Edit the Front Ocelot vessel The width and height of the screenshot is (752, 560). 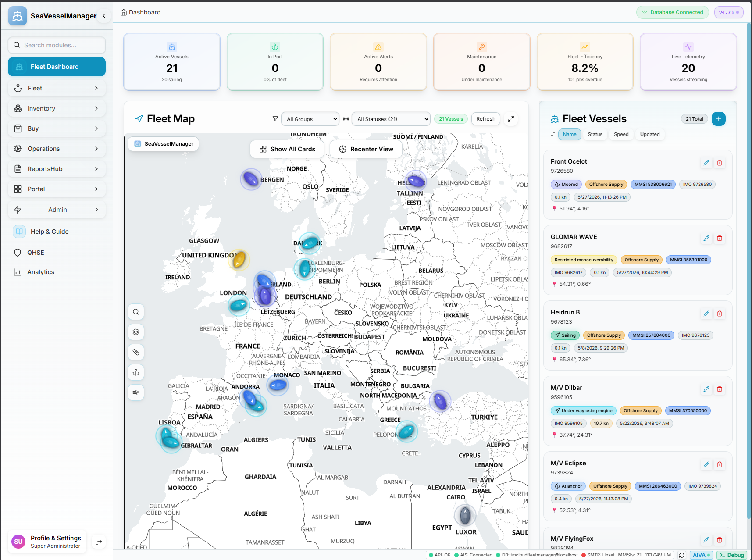click(x=706, y=163)
